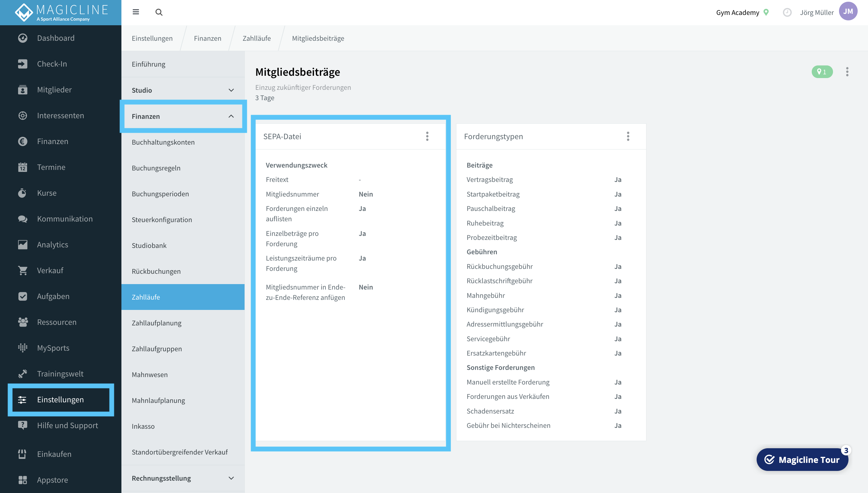Click the clock icon beside Jörg Müller
This screenshot has width=868, height=493.
[x=787, y=13]
